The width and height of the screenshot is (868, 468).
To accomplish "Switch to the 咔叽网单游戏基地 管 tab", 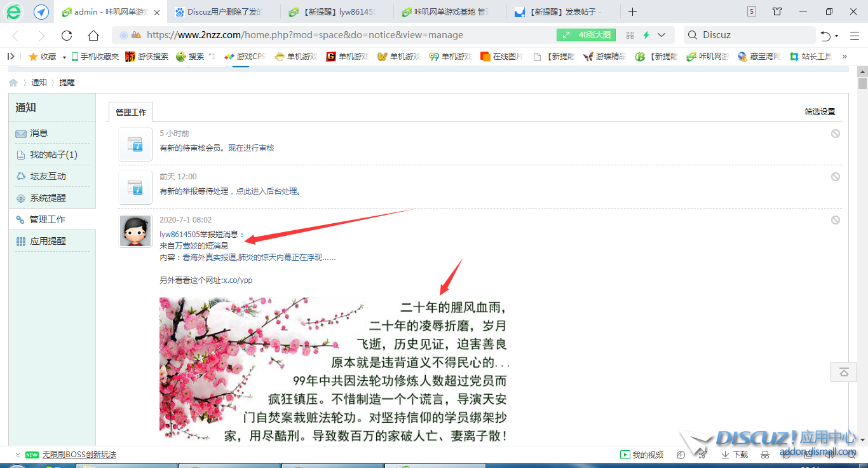I will (x=450, y=12).
